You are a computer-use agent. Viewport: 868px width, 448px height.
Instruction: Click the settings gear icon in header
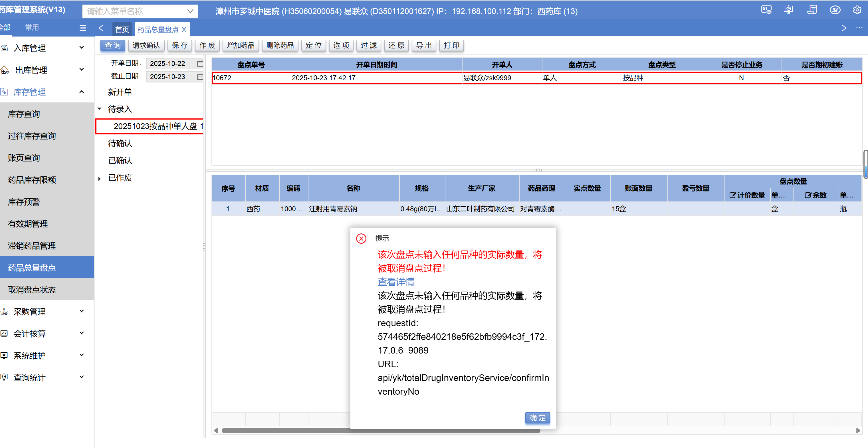(857, 10)
